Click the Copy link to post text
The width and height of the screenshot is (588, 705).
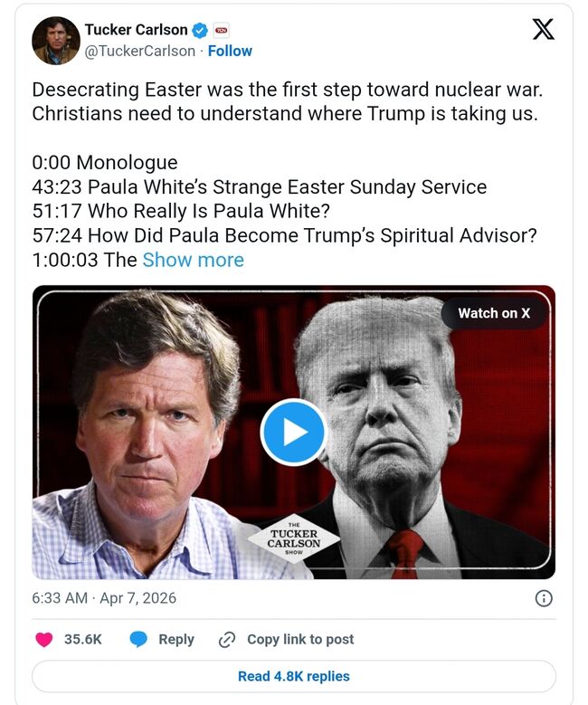(x=300, y=639)
